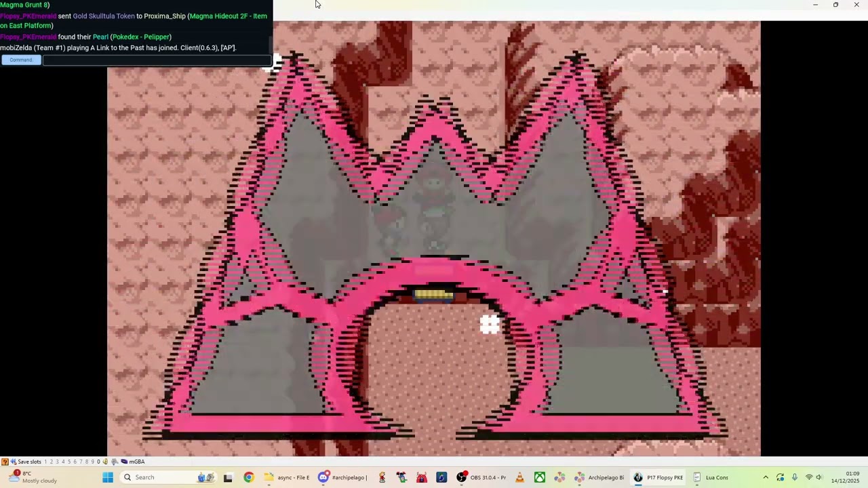Click the yellow status icon after slot 0
Viewport: 868px width, 488px height.
coord(105,462)
